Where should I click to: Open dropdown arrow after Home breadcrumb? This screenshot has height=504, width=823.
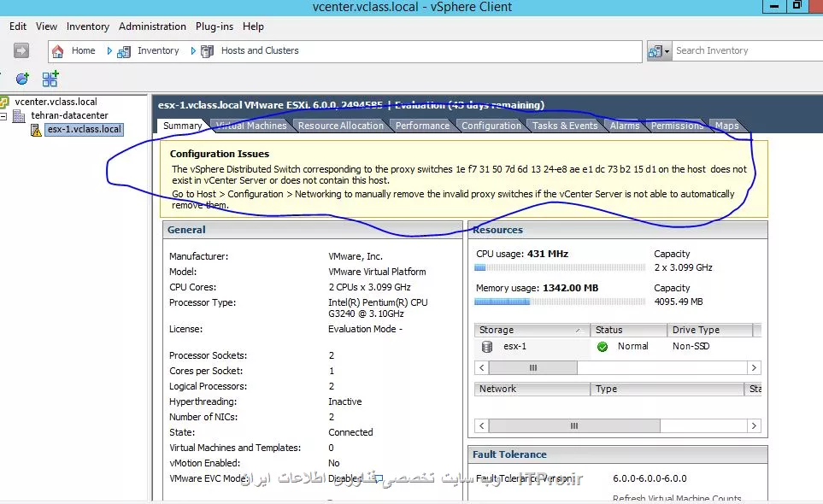click(109, 51)
